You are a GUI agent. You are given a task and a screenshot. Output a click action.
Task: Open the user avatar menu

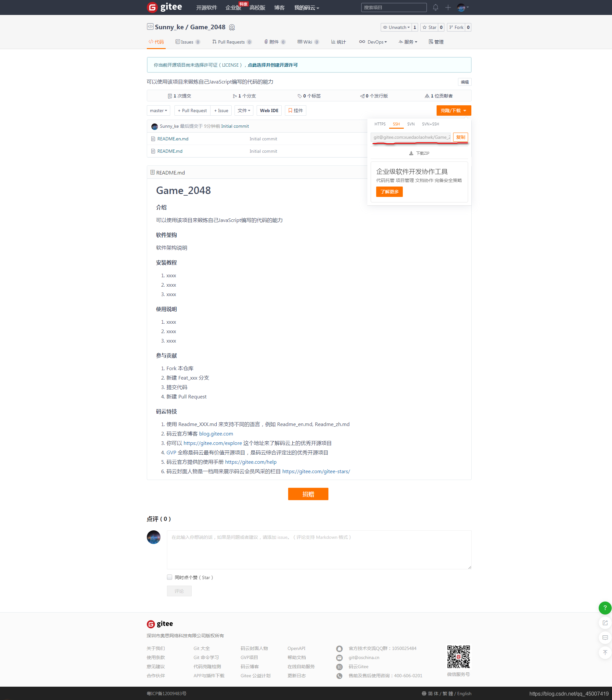463,7
